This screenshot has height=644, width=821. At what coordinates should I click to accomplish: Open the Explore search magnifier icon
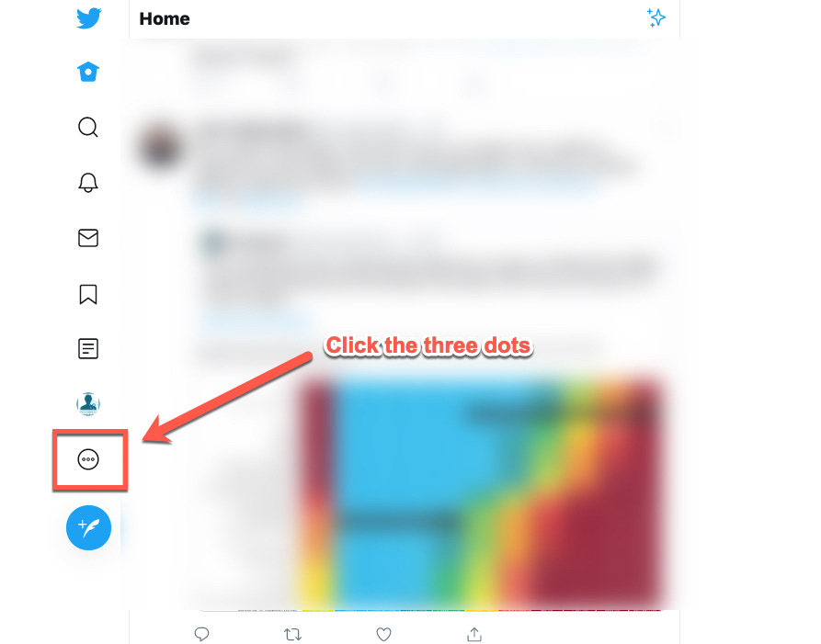click(x=88, y=127)
